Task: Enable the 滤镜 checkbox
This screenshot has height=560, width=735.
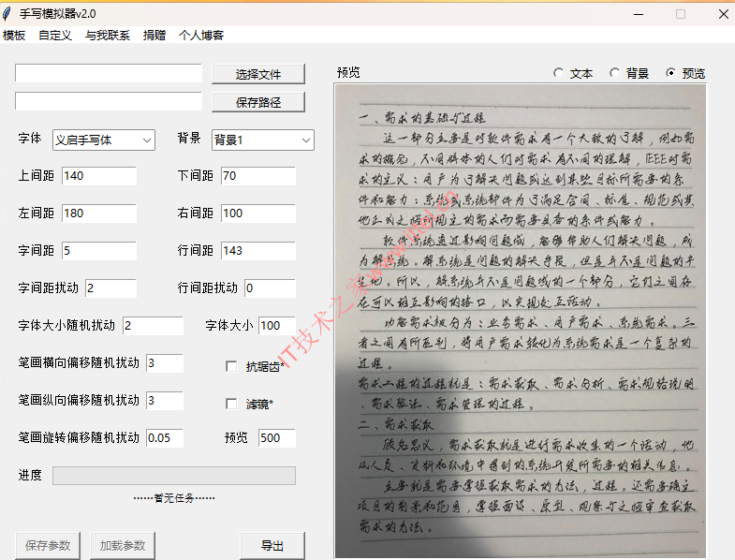Action: click(231, 404)
